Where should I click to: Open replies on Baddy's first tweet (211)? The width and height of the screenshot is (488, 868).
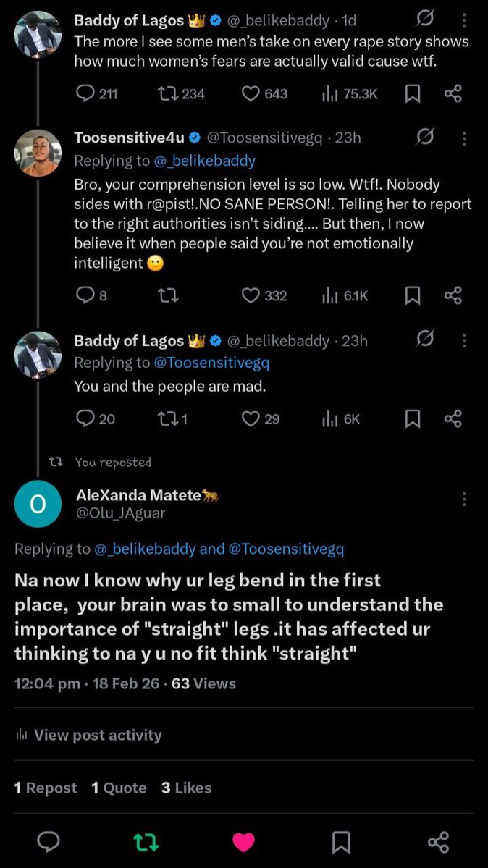[x=96, y=94]
